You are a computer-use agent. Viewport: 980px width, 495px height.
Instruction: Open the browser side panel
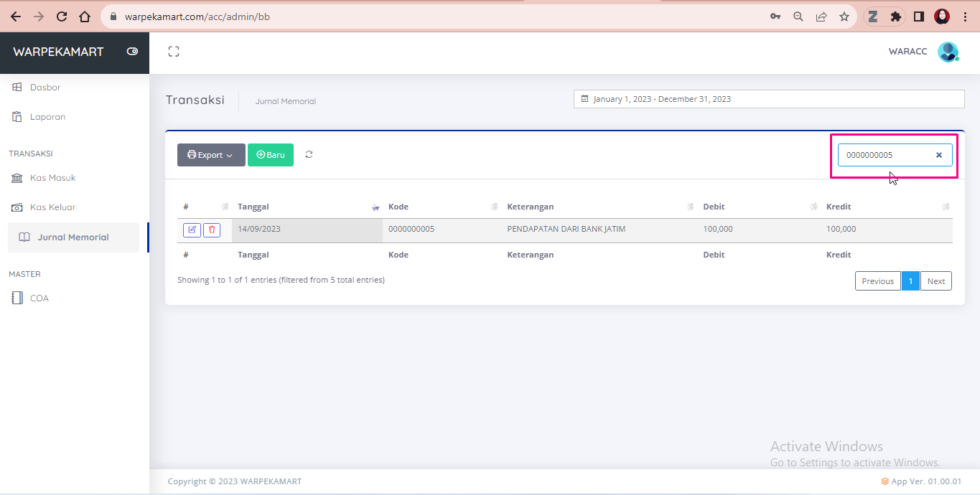[919, 16]
